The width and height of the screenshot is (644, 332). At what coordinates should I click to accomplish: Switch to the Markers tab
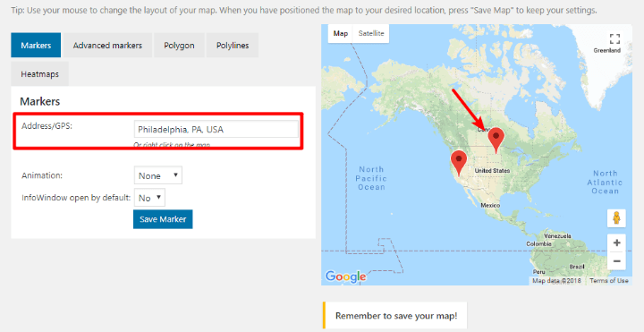point(36,46)
